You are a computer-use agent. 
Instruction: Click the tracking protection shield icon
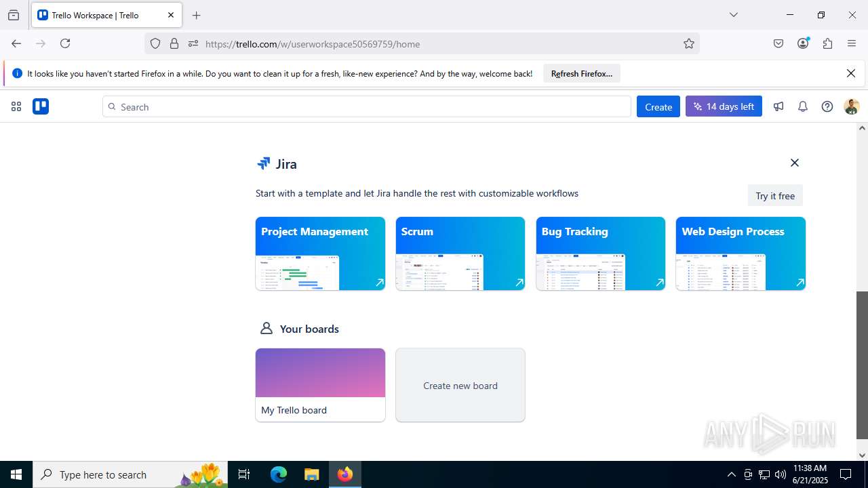pyautogui.click(x=155, y=44)
